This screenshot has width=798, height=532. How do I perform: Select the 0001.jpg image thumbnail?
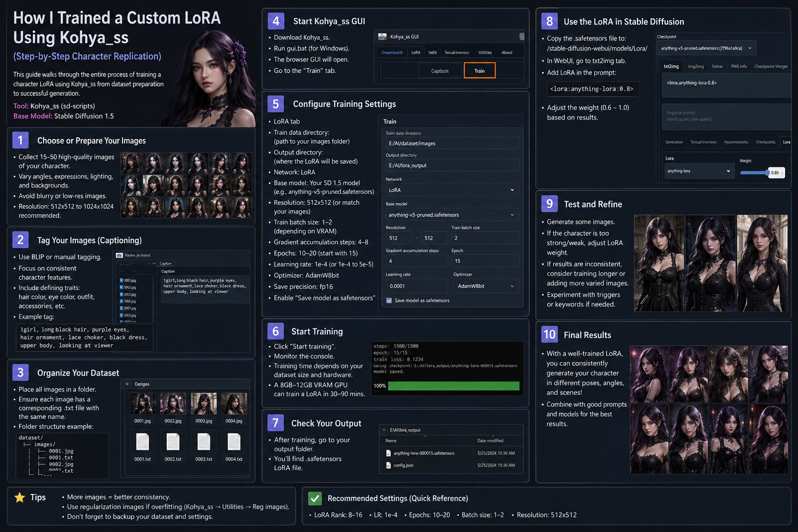coord(142,404)
